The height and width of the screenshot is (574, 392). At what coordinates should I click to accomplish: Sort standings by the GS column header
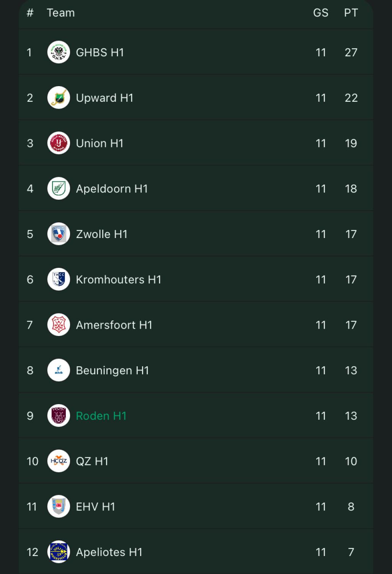[x=321, y=13]
